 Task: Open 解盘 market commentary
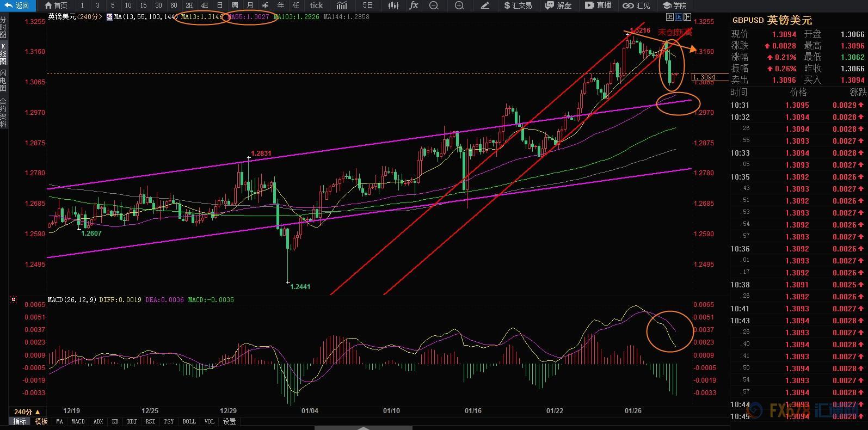coord(559,5)
